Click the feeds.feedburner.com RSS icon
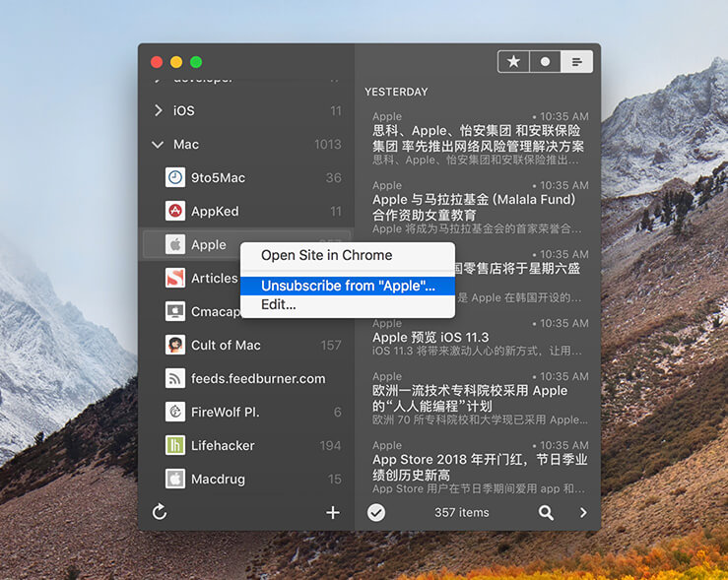The width and height of the screenshot is (728, 580). pos(175,378)
